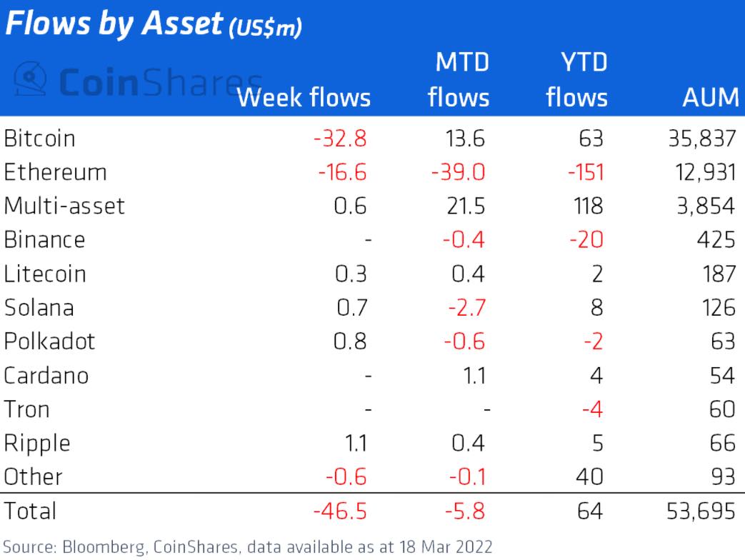Select the YTD flows column header
The image size is (745, 560).
(x=577, y=80)
